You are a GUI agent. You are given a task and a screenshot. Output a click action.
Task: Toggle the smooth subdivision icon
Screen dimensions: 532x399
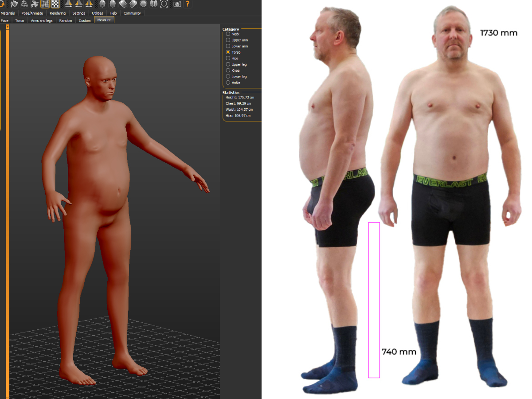[14, 4]
